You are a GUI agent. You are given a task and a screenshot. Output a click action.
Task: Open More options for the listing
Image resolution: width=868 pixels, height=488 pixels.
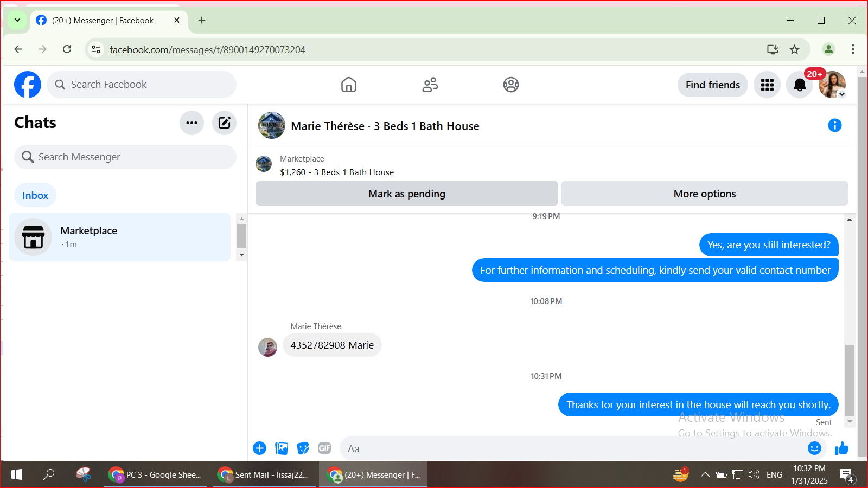tap(705, 194)
